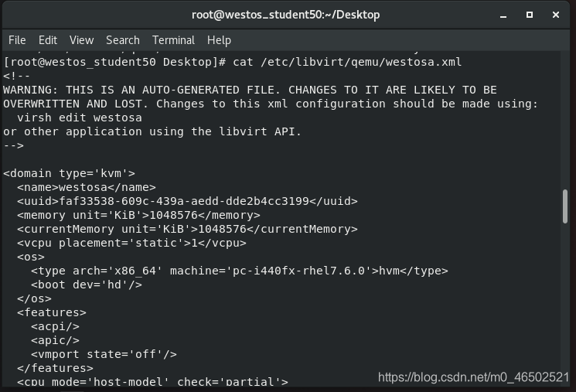Click the <name>westosa</name> line
576x392 pixels.
[87, 187]
